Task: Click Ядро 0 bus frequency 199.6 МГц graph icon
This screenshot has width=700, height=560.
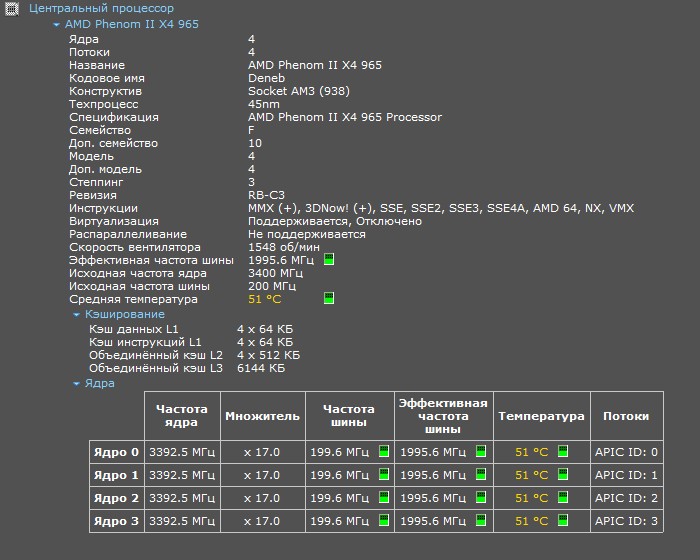Action: (x=384, y=451)
